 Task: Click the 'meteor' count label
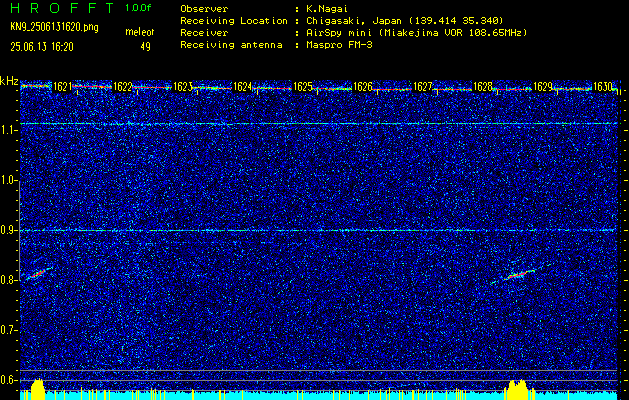coord(140,32)
